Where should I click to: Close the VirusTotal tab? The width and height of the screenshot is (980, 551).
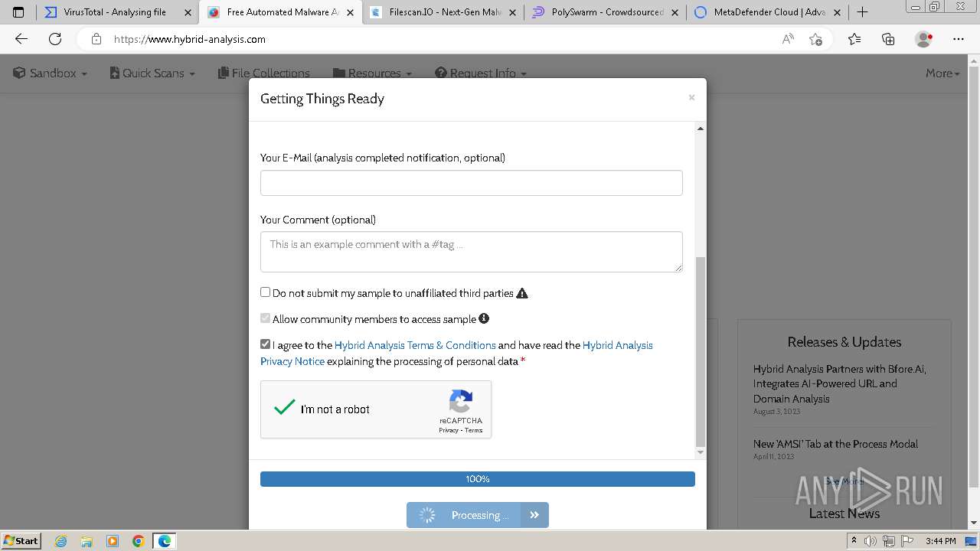pyautogui.click(x=187, y=12)
